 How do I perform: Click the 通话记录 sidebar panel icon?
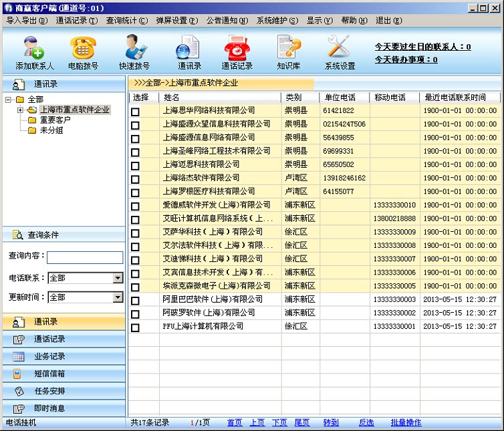pos(19,339)
